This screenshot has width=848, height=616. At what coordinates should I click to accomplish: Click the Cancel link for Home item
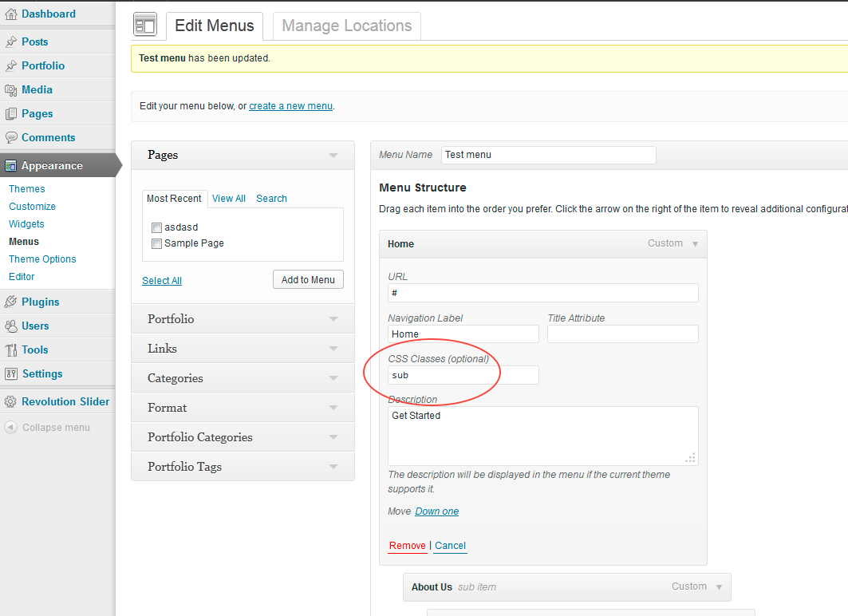tap(450, 547)
